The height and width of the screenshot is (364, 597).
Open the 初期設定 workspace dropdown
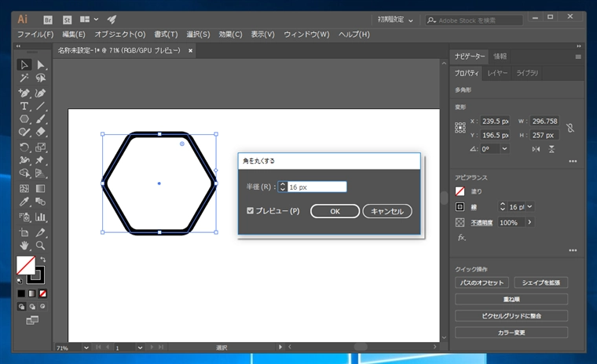pyautogui.click(x=395, y=20)
